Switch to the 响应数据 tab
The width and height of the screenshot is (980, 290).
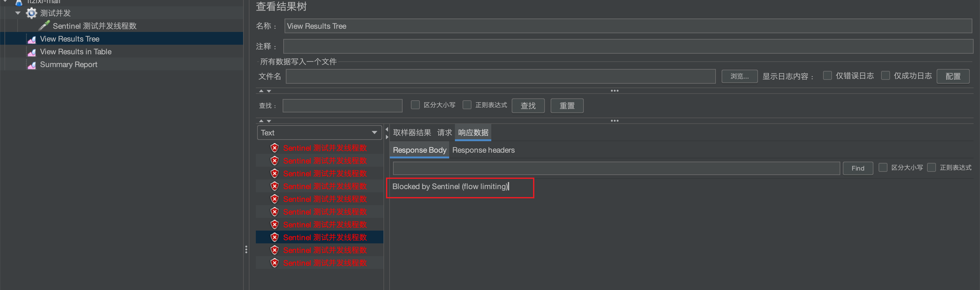(x=473, y=133)
